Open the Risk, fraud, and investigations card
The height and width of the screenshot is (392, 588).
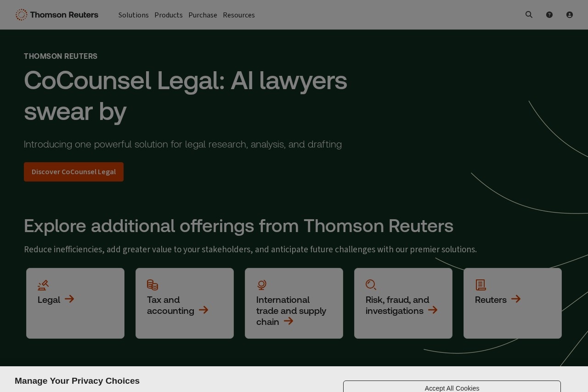[x=403, y=303]
